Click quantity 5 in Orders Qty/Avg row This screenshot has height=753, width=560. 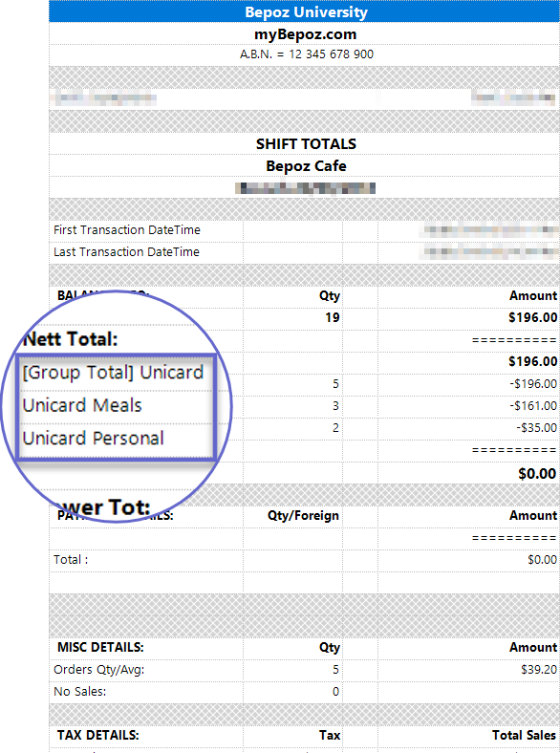tap(335, 670)
